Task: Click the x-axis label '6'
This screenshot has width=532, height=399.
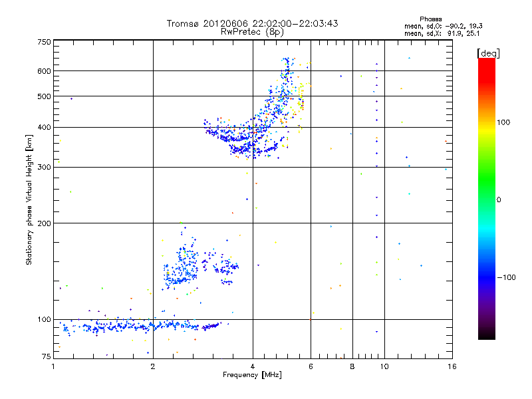Action: (x=311, y=366)
